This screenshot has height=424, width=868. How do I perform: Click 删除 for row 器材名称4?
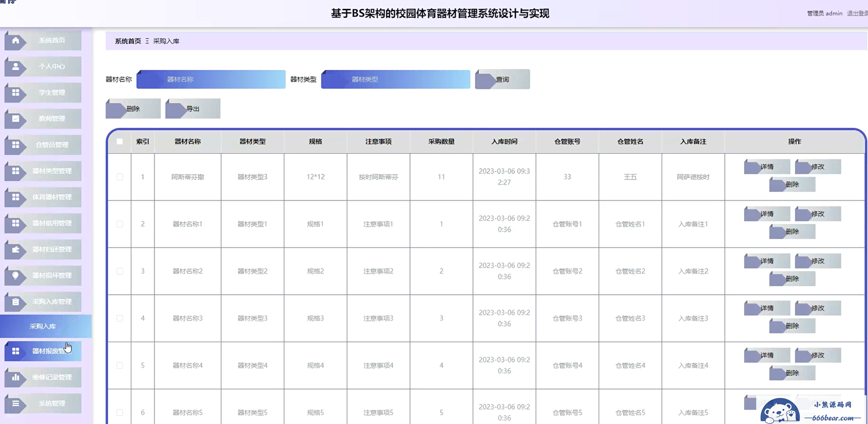point(792,373)
